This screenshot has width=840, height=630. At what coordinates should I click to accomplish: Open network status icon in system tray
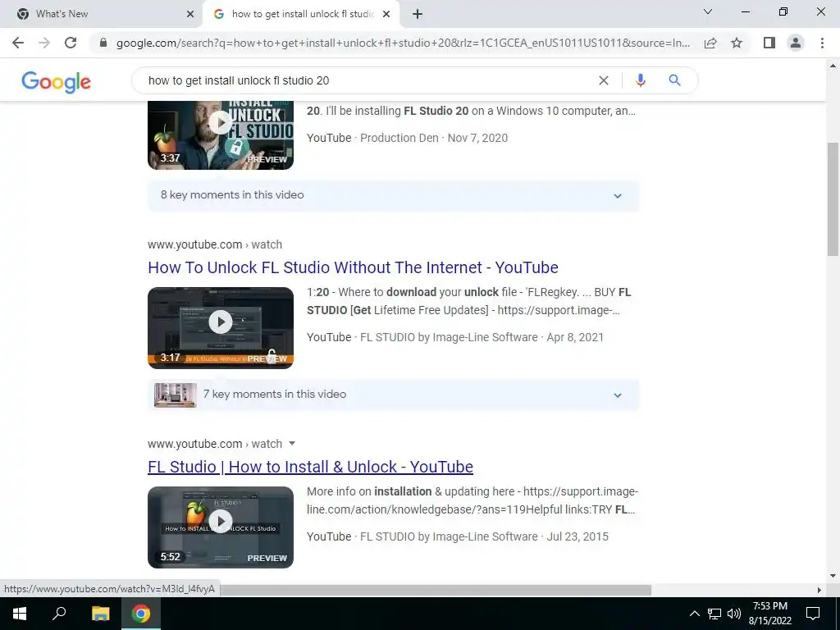[x=714, y=614]
